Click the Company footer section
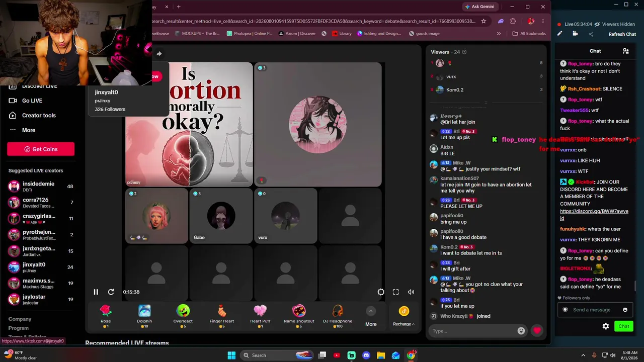The width and height of the screenshot is (644, 362). tap(20, 319)
